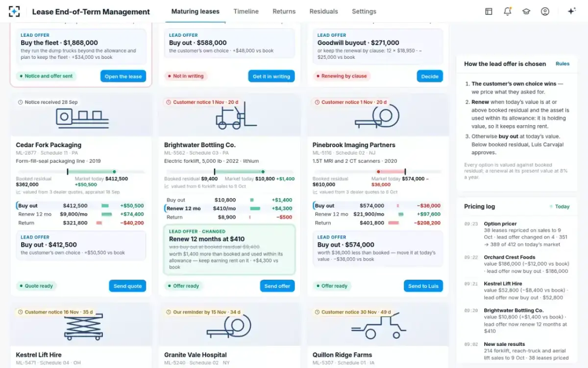Click the Decide button
The image size is (588, 368).
click(x=430, y=76)
